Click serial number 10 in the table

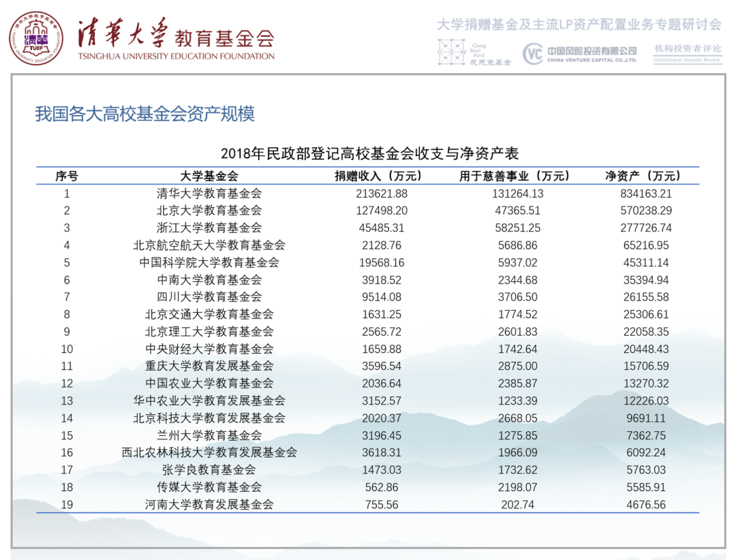[x=67, y=349]
